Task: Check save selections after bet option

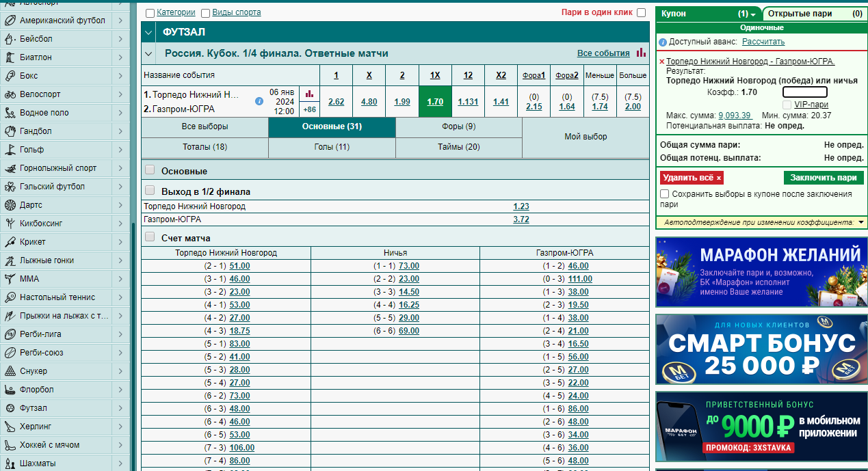Action: (x=665, y=194)
